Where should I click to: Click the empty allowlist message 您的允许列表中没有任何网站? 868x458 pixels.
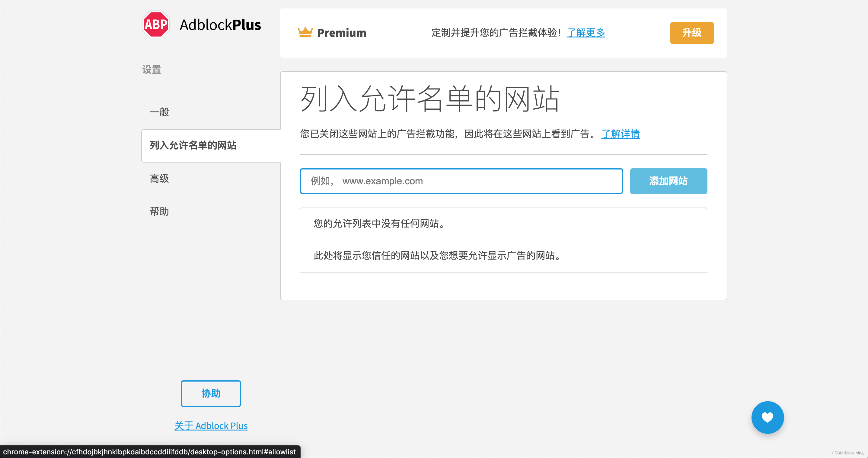(x=380, y=223)
